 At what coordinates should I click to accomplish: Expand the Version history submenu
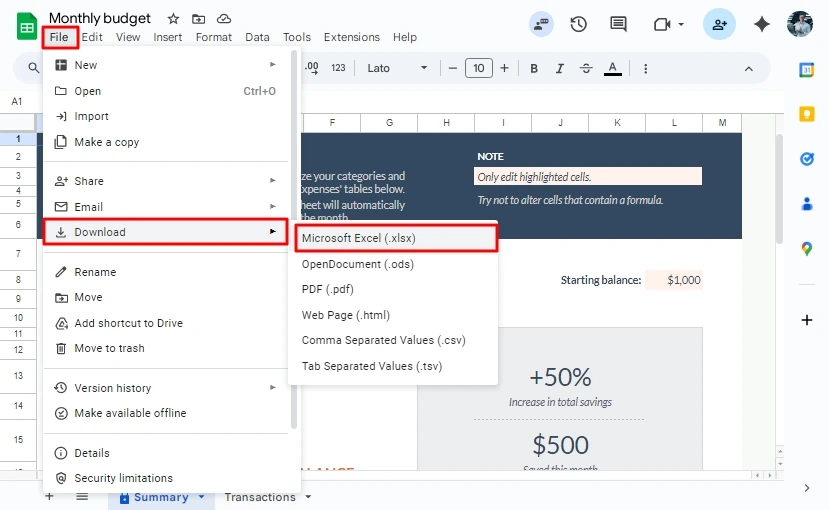tap(166, 388)
